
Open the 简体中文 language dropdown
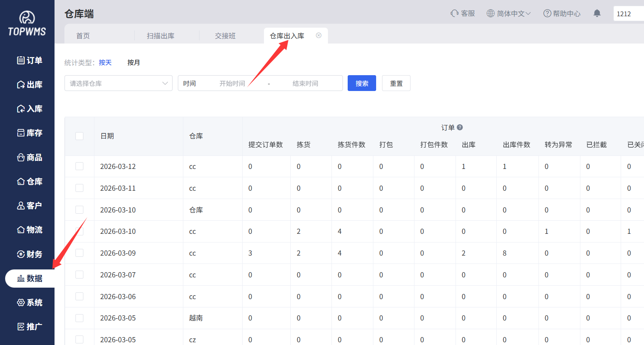(x=508, y=13)
